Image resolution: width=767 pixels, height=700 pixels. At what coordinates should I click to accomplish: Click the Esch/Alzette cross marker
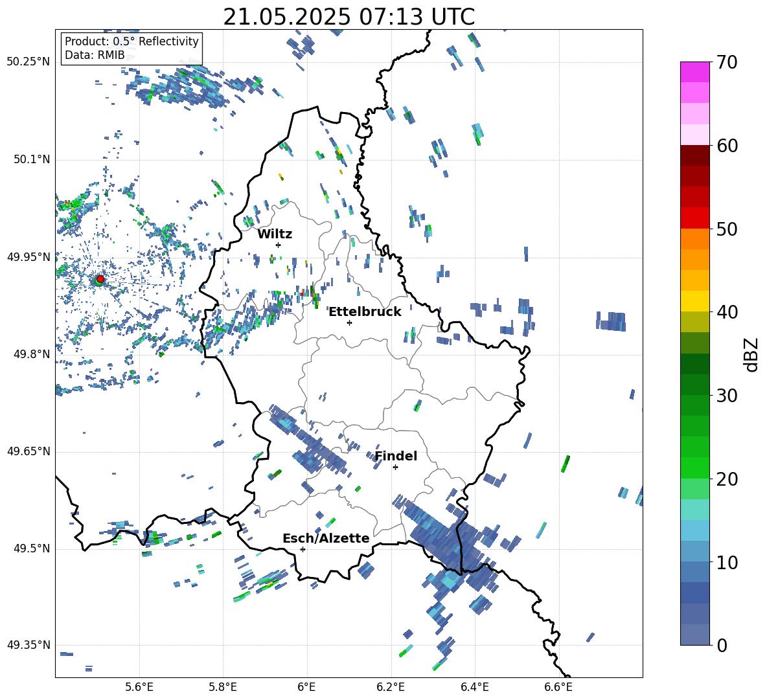click(x=303, y=549)
